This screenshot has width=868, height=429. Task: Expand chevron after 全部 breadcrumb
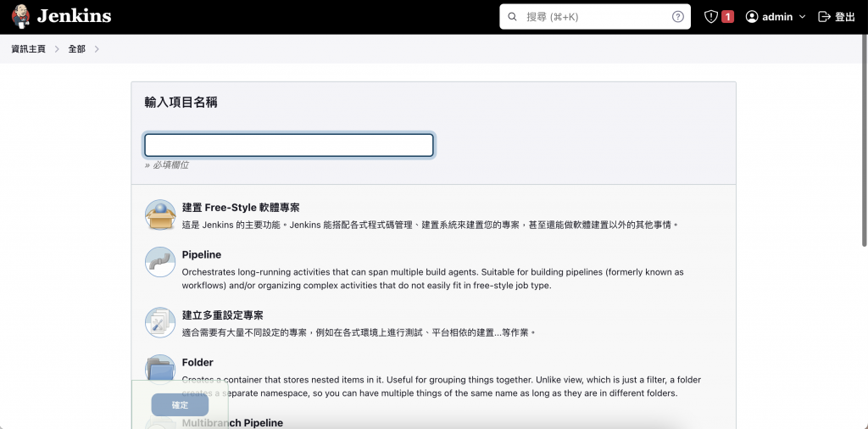coord(97,49)
